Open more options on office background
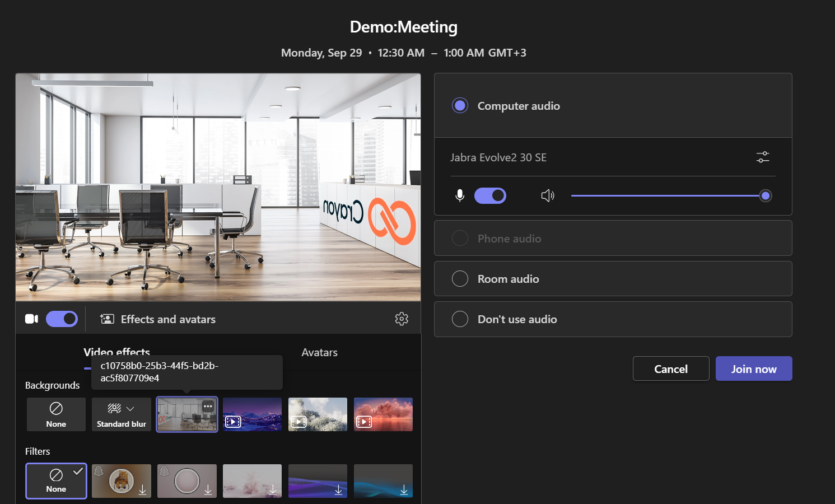This screenshot has height=504, width=835. [208, 407]
